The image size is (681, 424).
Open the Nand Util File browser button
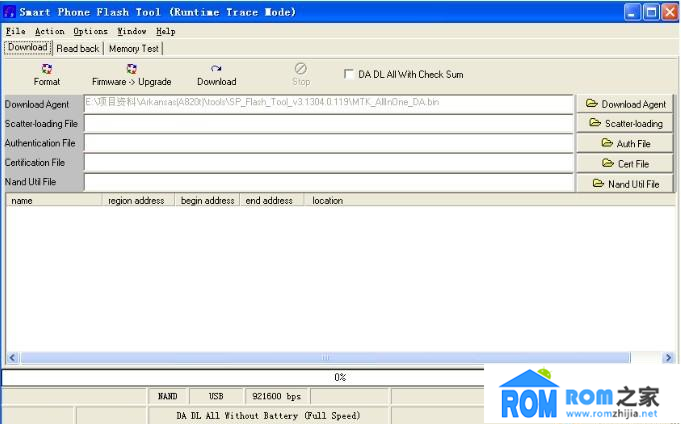tap(626, 183)
